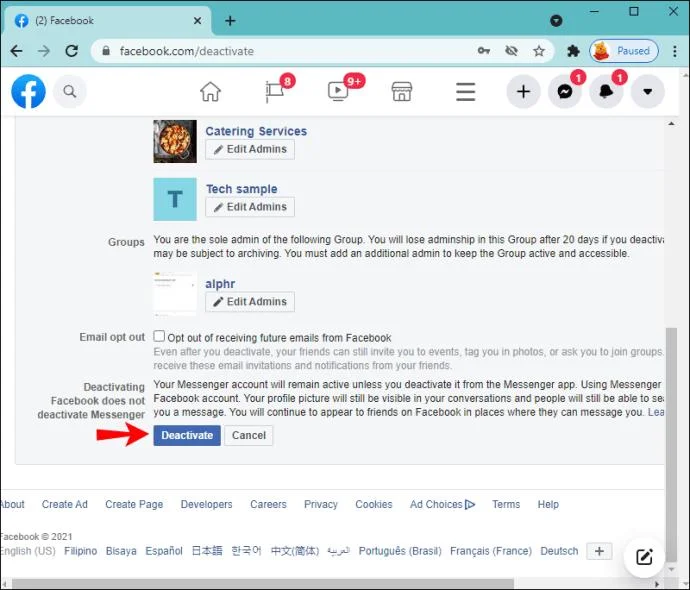Switch language to 한국어
The height and width of the screenshot is (590, 690).
pos(246,551)
